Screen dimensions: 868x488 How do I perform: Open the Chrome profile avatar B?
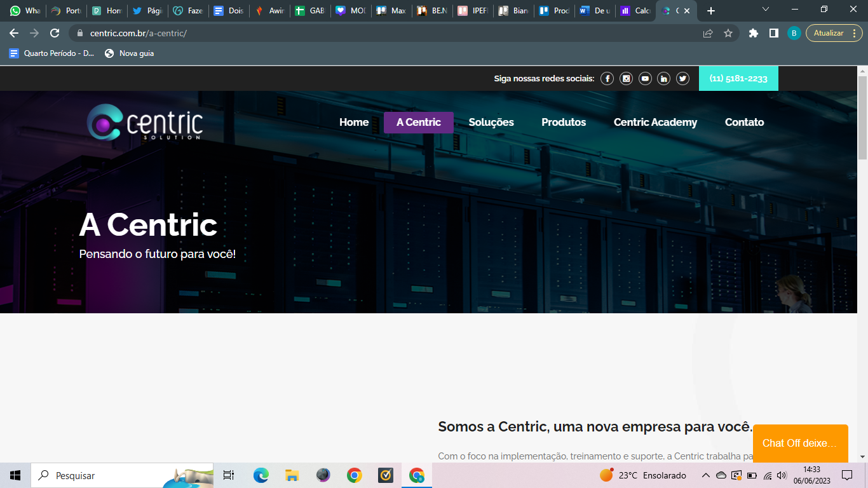click(x=794, y=33)
